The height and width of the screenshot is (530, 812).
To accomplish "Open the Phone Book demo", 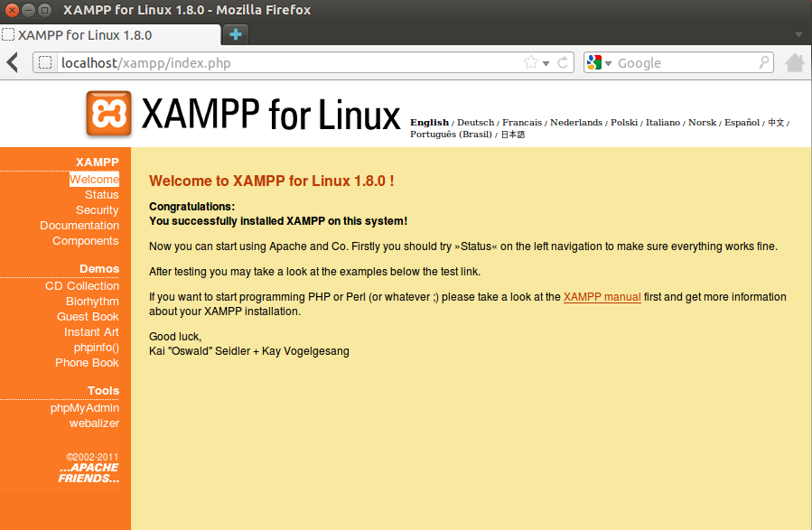I will click(87, 363).
